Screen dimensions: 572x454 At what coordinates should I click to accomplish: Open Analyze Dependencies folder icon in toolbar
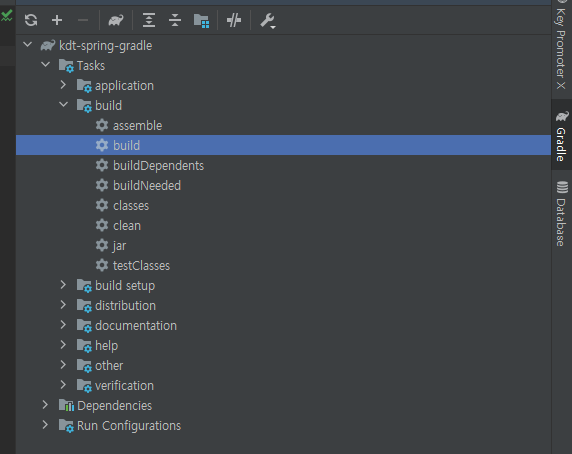pyautogui.click(x=201, y=21)
